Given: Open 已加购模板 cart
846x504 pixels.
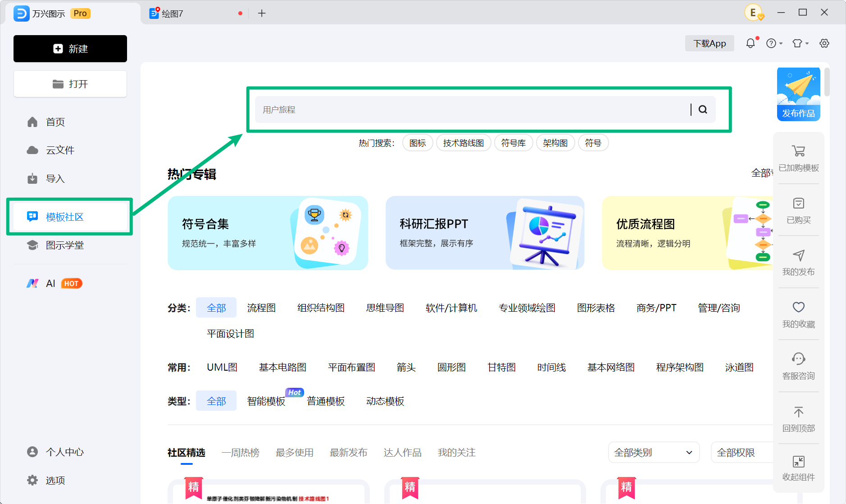Looking at the screenshot, I should (x=798, y=158).
